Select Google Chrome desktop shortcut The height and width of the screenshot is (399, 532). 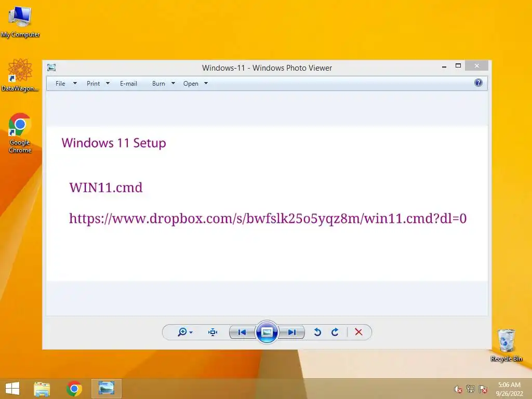click(x=20, y=133)
